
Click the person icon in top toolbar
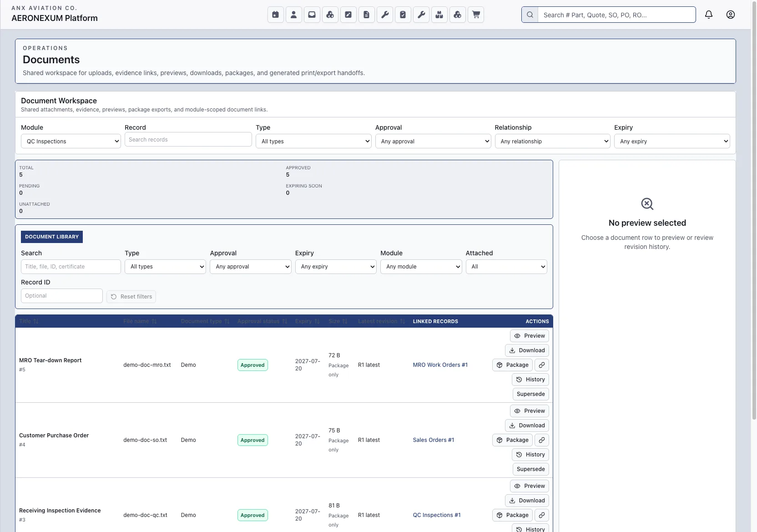294,15
